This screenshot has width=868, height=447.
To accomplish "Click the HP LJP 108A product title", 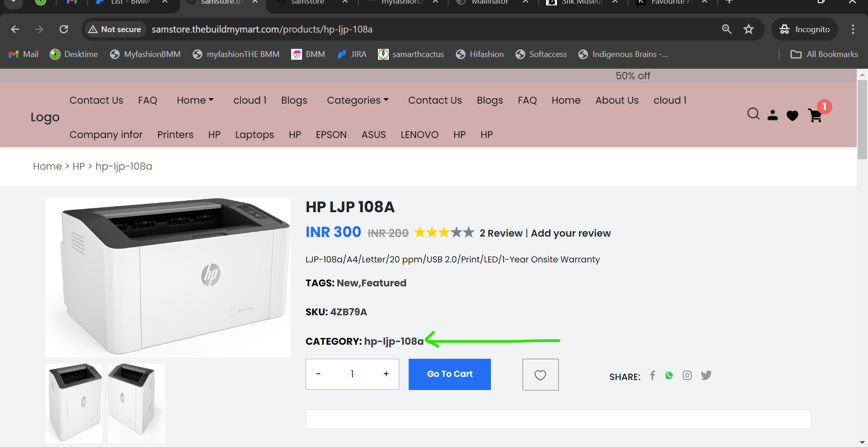I will click(x=350, y=207).
